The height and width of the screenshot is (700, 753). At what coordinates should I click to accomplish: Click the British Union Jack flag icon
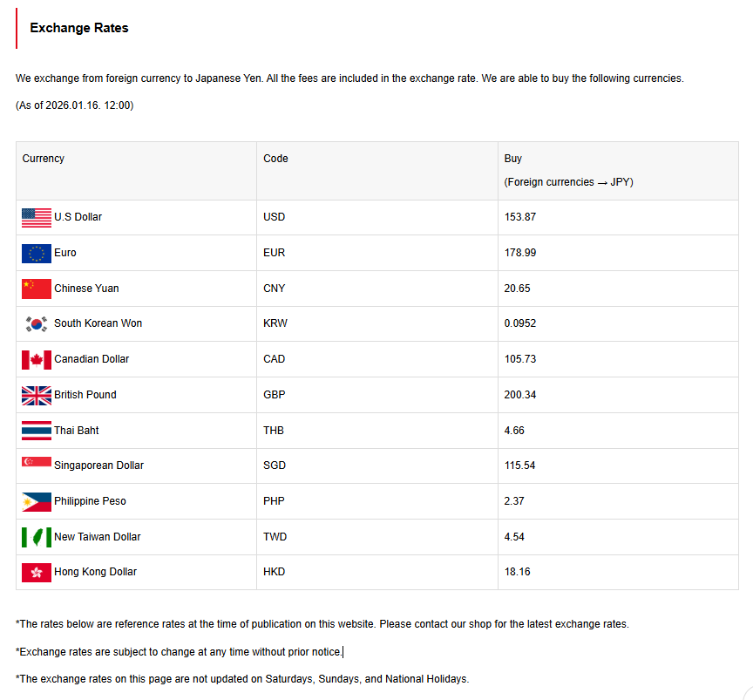(x=37, y=395)
